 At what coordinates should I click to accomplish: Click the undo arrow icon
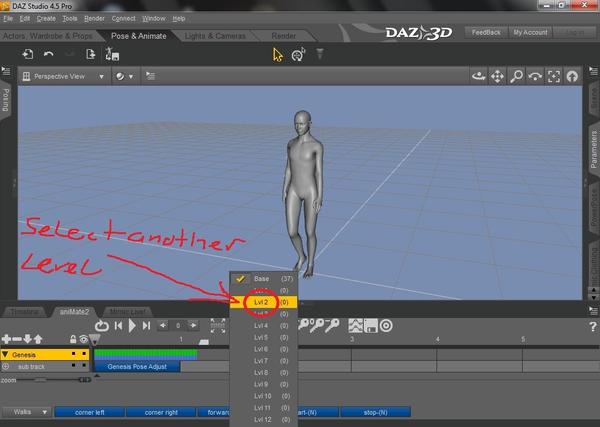tap(48, 54)
